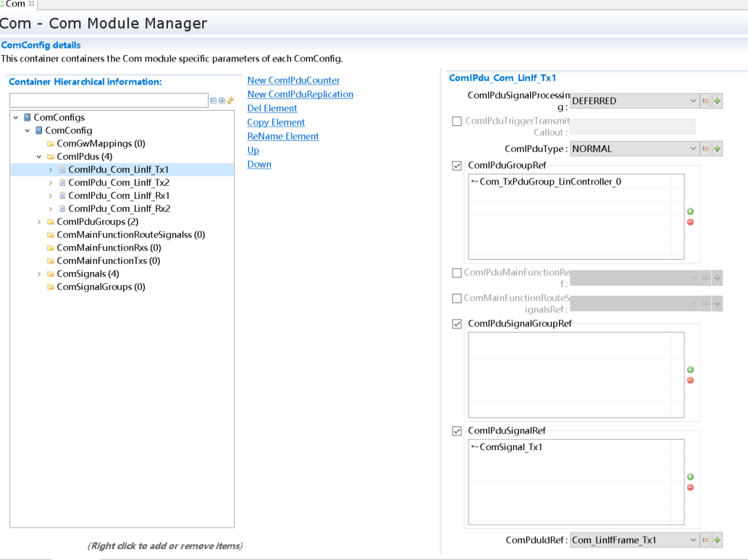This screenshot has width=748, height=560.
Task: Select ComIPdu_Com_LinIf_Rx1 in the tree
Action: point(119,196)
